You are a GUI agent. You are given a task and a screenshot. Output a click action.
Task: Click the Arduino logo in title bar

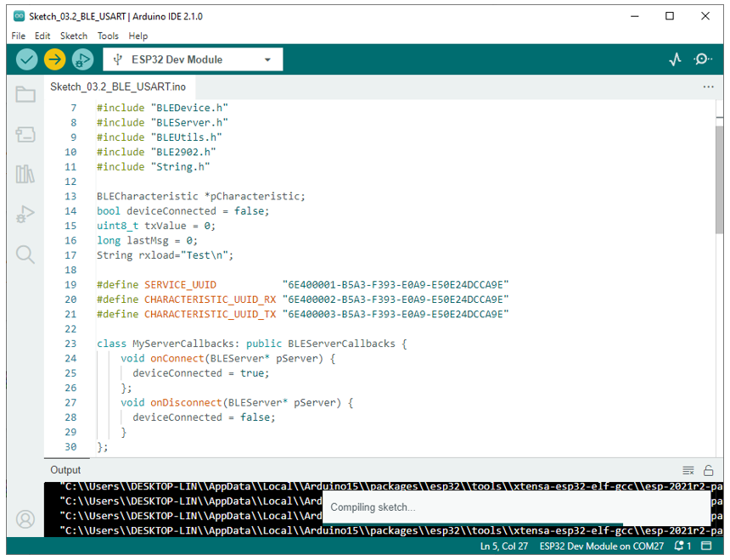tap(19, 16)
